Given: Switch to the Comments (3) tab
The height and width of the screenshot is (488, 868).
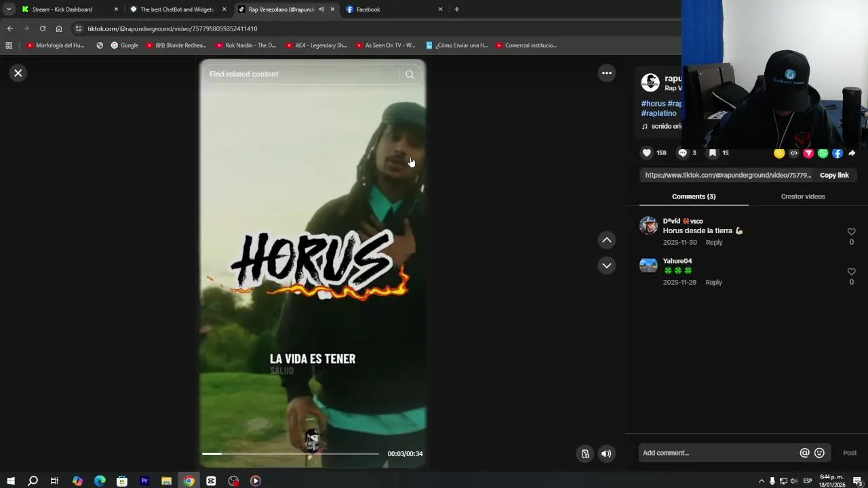Looking at the screenshot, I should click(x=694, y=197).
